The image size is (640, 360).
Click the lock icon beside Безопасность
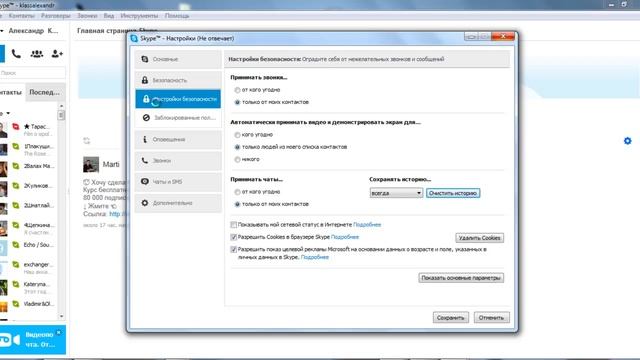pyautogui.click(x=145, y=80)
